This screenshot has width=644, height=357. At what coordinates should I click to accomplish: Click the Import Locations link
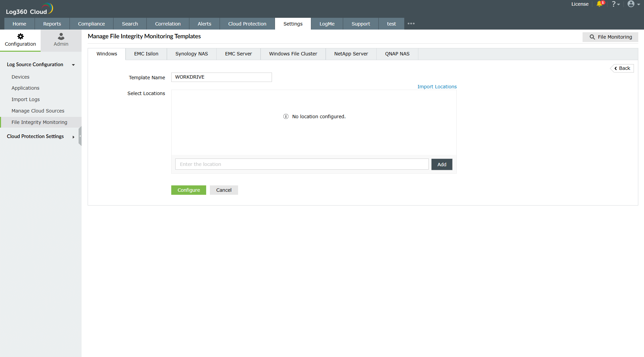click(x=437, y=86)
